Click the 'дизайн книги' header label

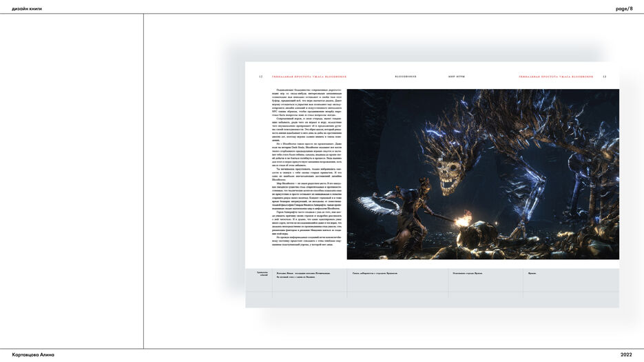(27, 9)
